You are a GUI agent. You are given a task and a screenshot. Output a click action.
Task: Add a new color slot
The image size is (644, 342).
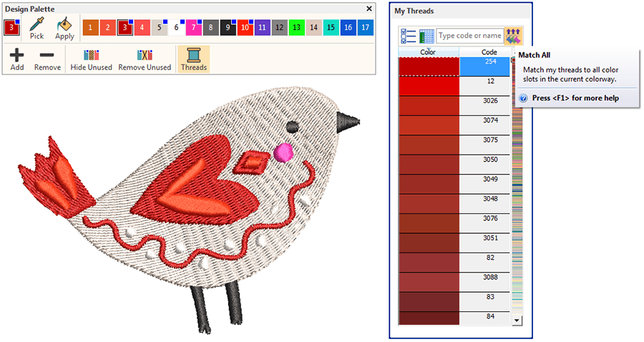pos(17,59)
